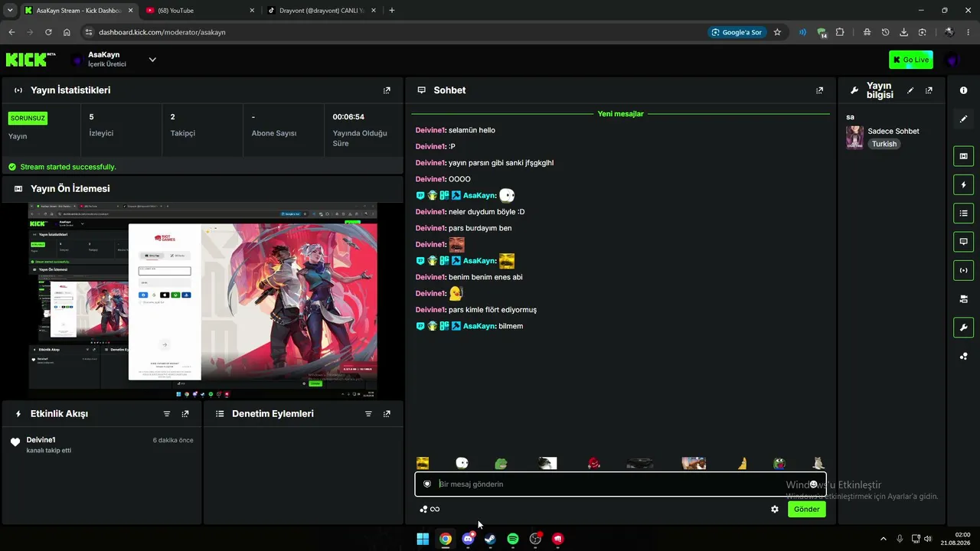980x551 pixels.
Task: Click the Go Live button
Action: [x=910, y=60]
